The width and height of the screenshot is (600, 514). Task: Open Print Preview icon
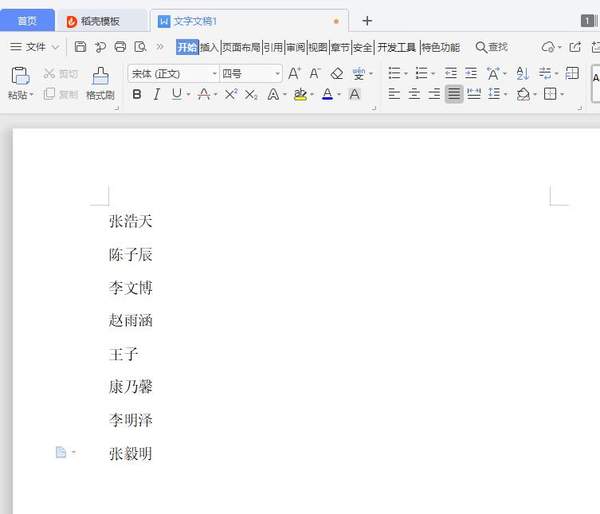(x=140, y=47)
